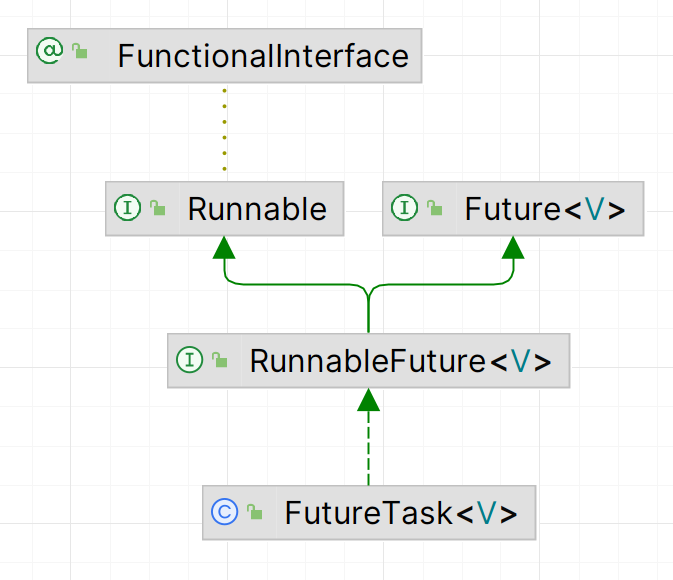Click the public lock icon on FunctionalInterface

79,53
